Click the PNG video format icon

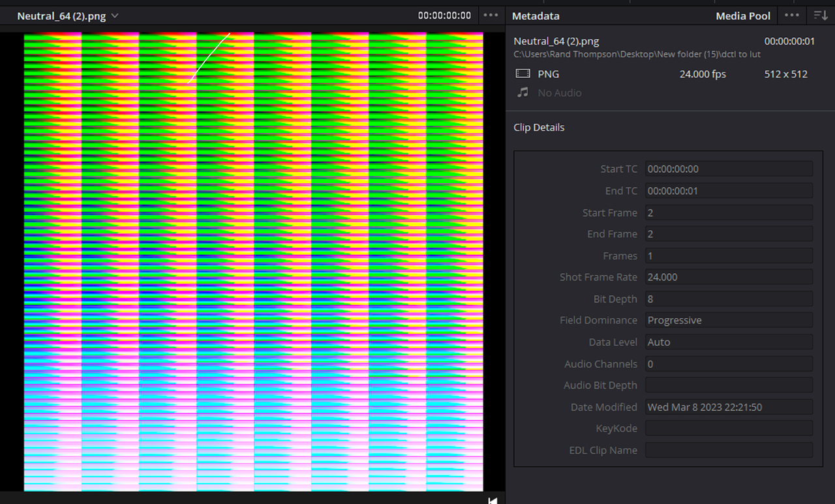pos(523,74)
